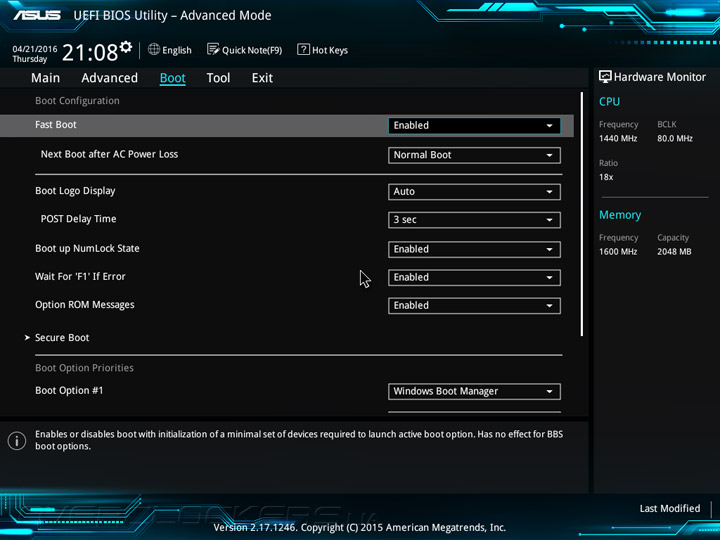This screenshot has height=540, width=720.
Task: Open the Boot up NumLock State dropdown
Action: click(474, 249)
